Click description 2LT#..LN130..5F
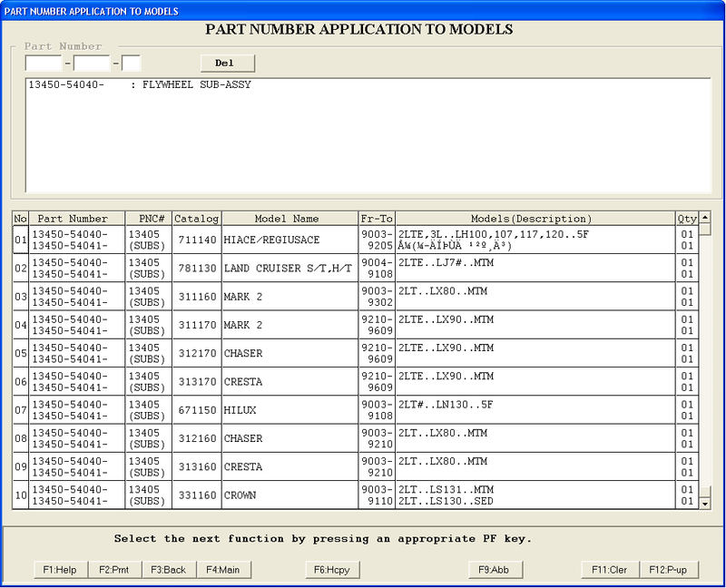Screen dimensions: 726x588 tap(446, 405)
